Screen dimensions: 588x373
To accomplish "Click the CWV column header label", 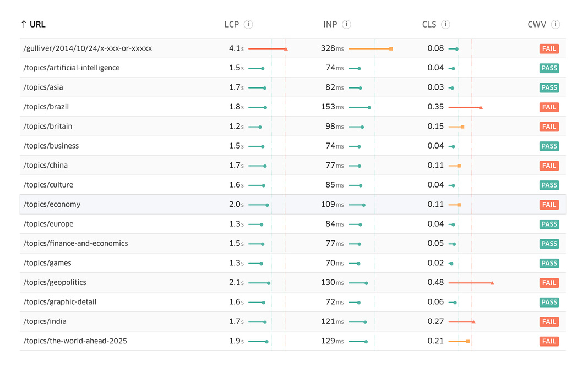I will click(537, 24).
